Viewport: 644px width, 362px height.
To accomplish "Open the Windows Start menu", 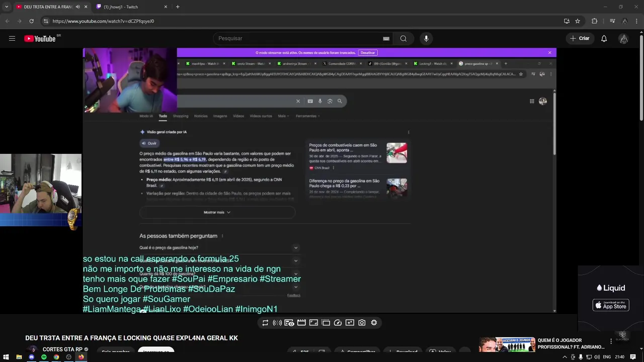I will 6,357.
